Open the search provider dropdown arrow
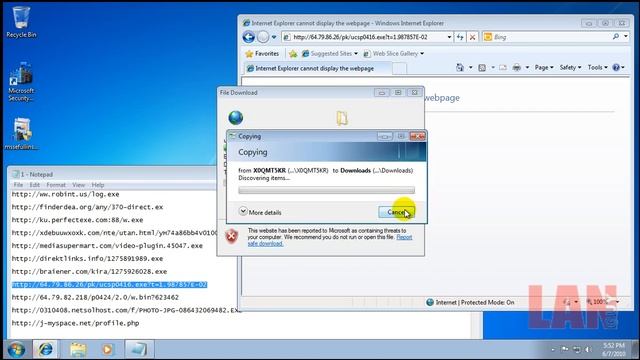Image resolution: width=640 pixels, height=360 pixels. point(626,37)
